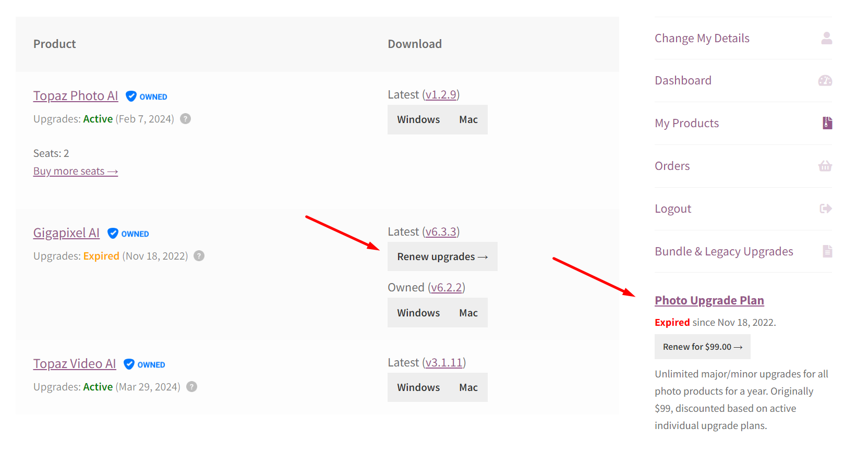This screenshot has height=465, width=868.
Task: Click the help icon beside Topaz Video AI upgrades date
Action: coord(191,387)
